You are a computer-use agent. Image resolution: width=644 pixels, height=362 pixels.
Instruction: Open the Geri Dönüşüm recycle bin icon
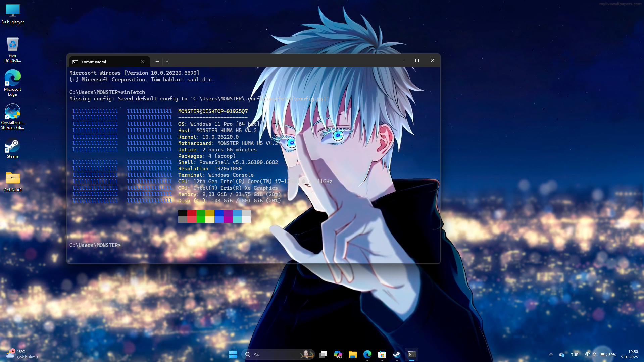pyautogui.click(x=12, y=50)
